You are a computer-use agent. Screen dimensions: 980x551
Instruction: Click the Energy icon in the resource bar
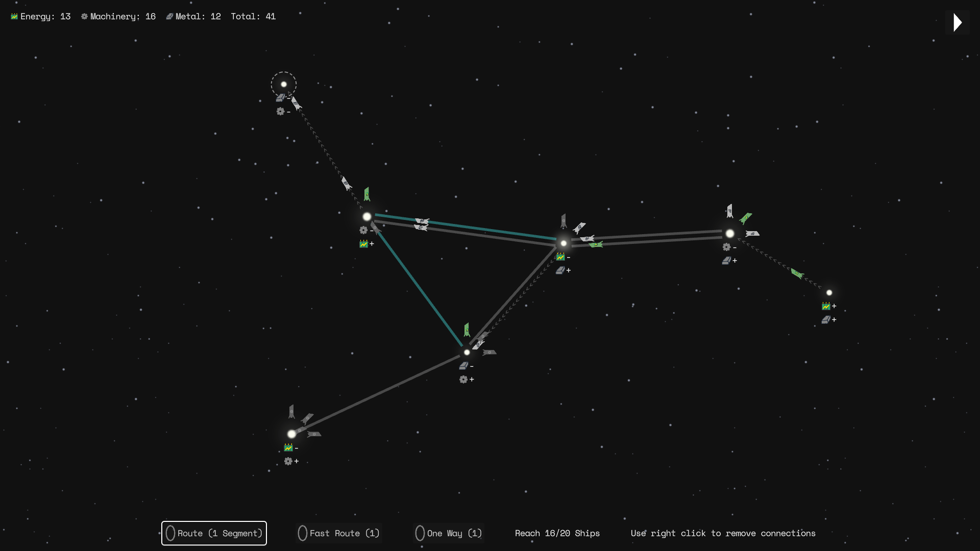pos(14,16)
